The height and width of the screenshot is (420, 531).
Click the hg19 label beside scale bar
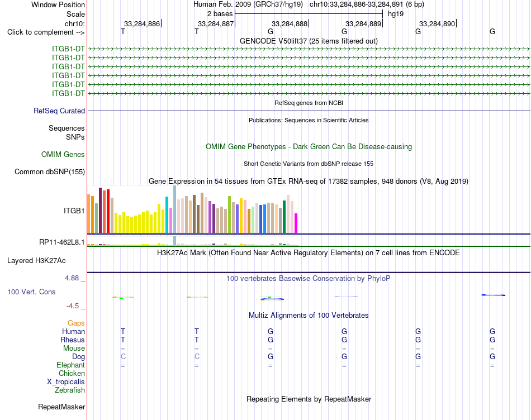(x=396, y=14)
